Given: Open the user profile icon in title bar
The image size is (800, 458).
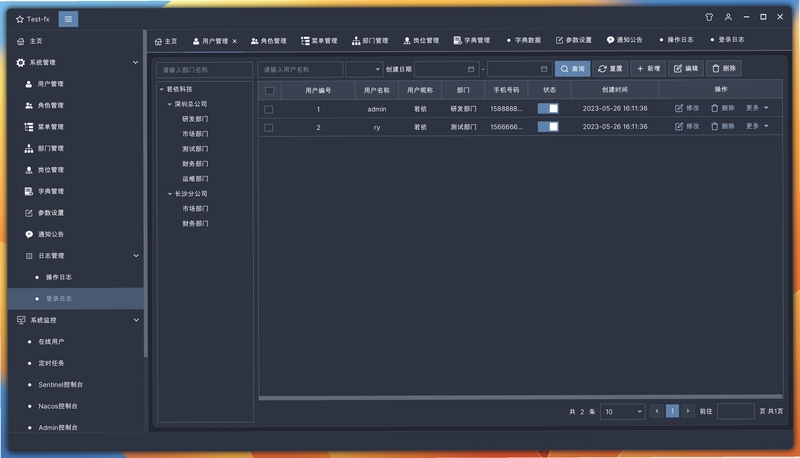Looking at the screenshot, I should point(728,17).
